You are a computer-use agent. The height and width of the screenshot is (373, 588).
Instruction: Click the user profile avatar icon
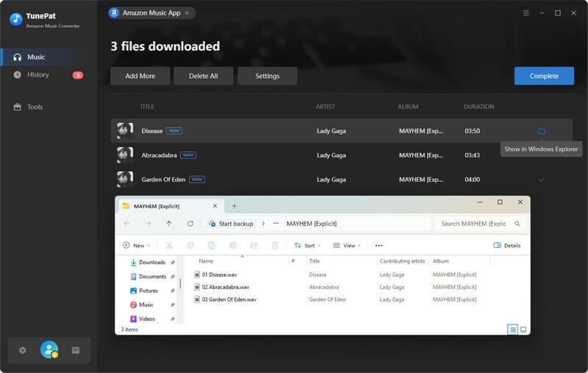pyautogui.click(x=49, y=350)
